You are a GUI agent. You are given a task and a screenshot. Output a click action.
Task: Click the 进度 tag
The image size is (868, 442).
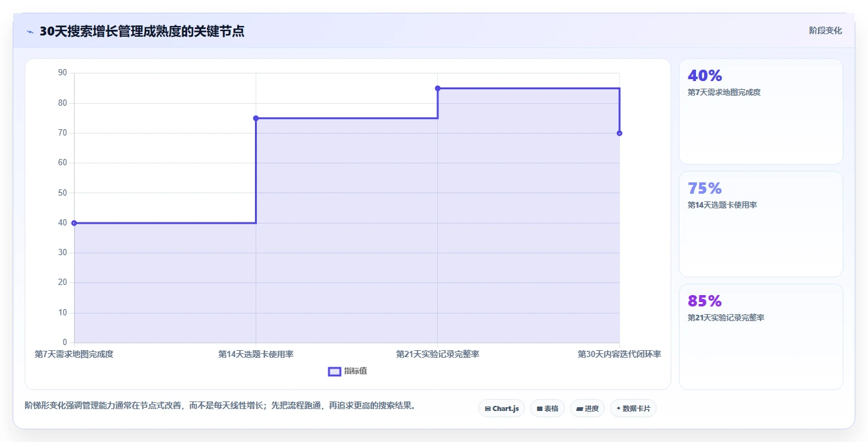pyautogui.click(x=587, y=408)
